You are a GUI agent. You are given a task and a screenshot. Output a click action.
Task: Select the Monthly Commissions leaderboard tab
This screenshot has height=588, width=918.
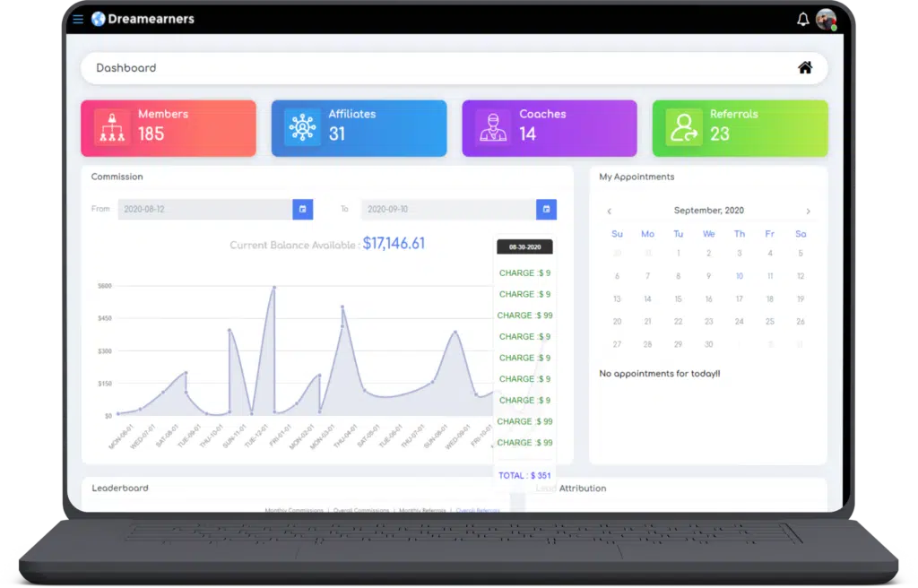click(294, 510)
